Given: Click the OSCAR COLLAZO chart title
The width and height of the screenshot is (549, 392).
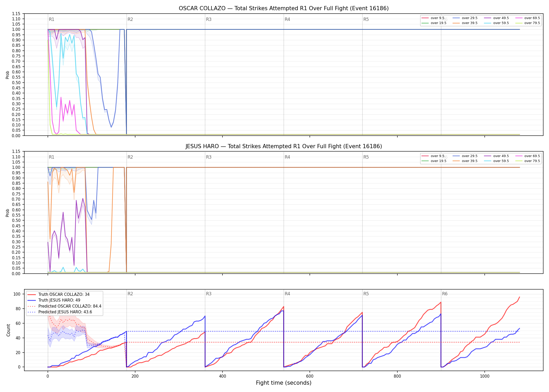Looking at the screenshot, I should [x=284, y=8].
